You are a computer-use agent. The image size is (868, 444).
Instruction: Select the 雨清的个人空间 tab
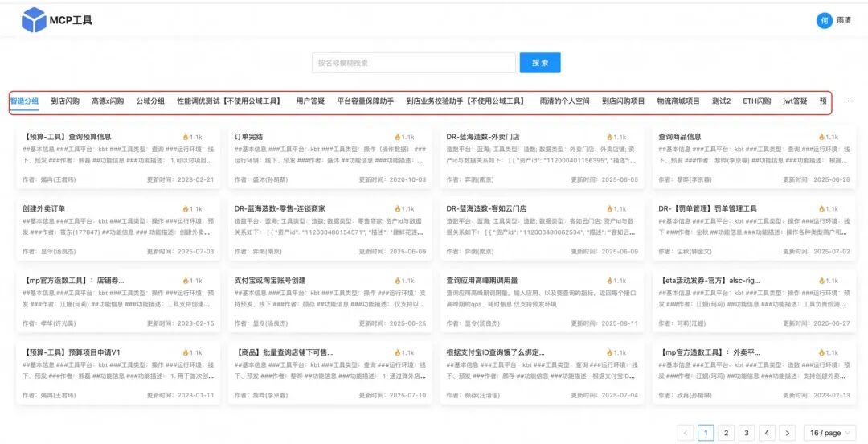pyautogui.click(x=564, y=101)
